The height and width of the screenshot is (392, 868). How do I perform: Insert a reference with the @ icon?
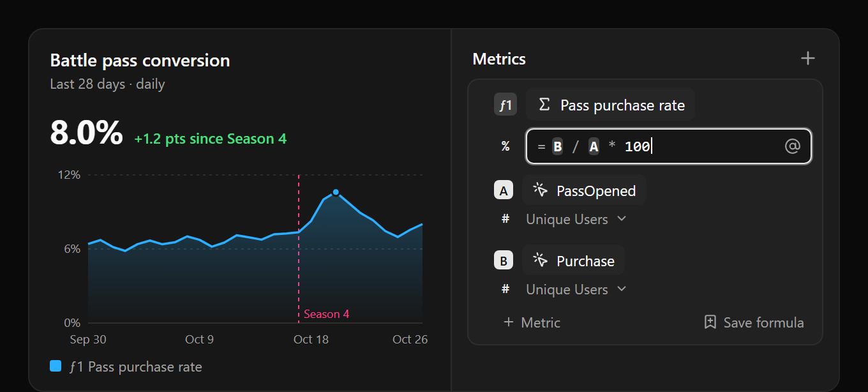click(792, 146)
